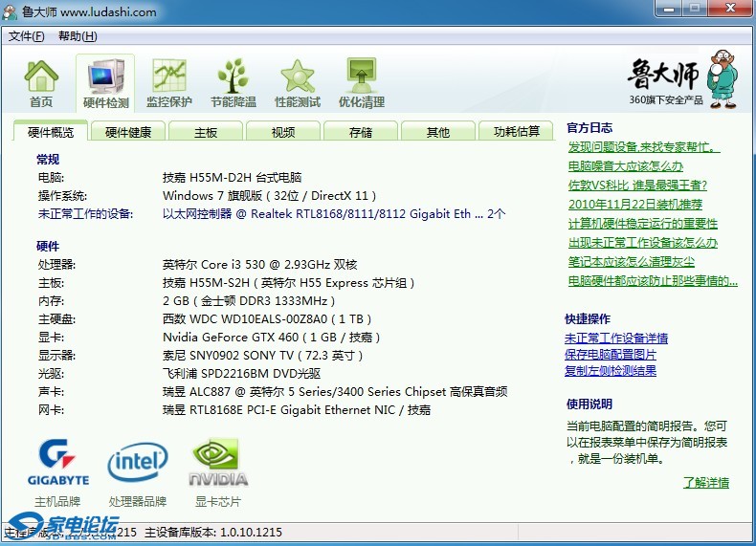This screenshot has height=546, width=756.
Task: Open the 文件(F) menu
Action: 26,36
